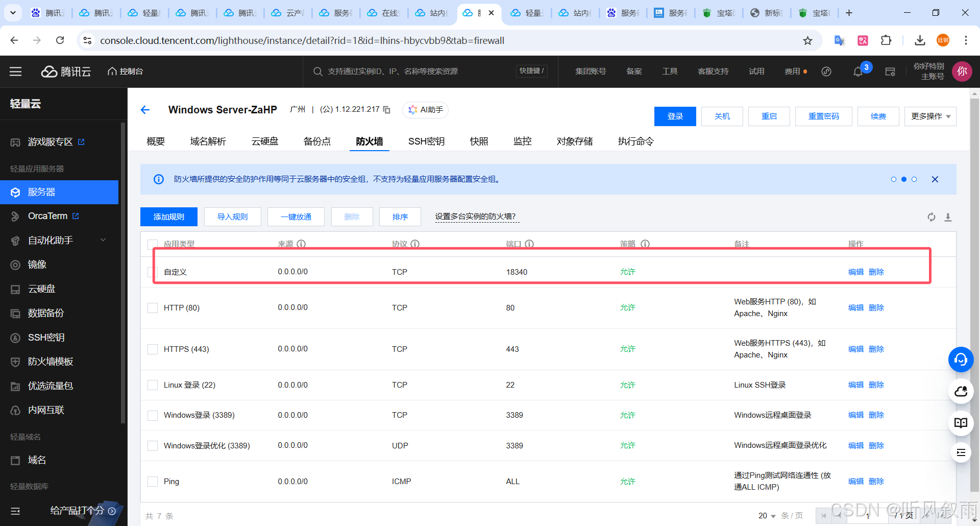Switch to the 备份点 tab

[317, 141]
